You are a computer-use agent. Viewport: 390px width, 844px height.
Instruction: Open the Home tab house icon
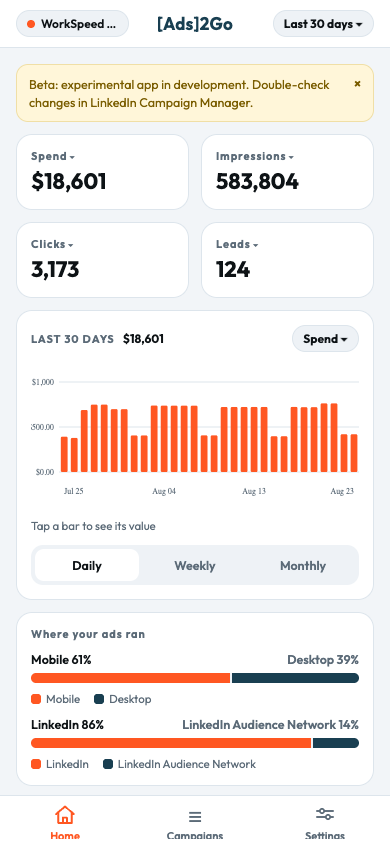65,815
